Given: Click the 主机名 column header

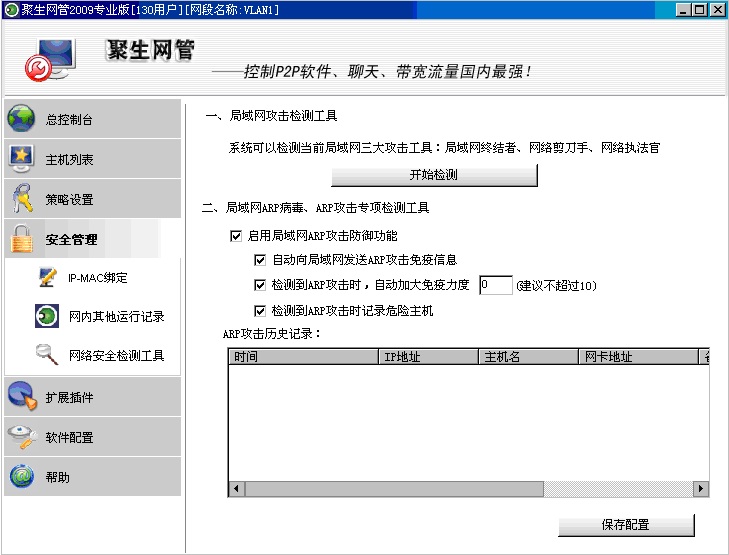Looking at the screenshot, I should [529, 357].
